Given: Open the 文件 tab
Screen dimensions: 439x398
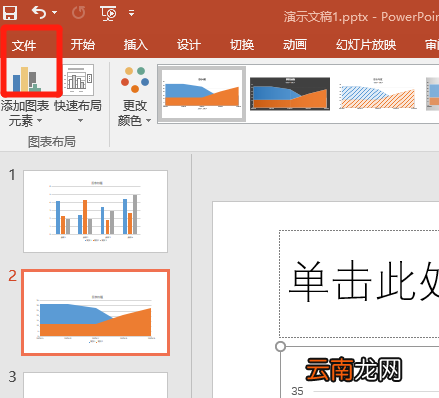Looking at the screenshot, I should tap(24, 45).
